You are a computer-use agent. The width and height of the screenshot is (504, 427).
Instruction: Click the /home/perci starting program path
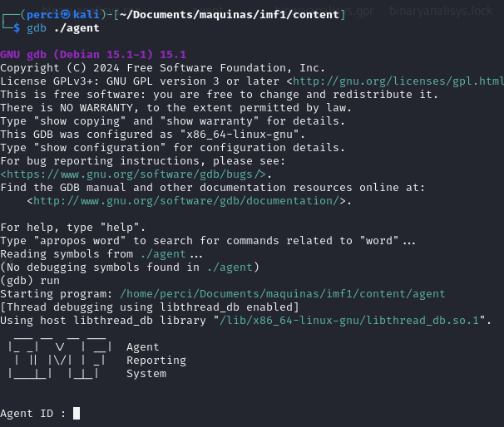(283, 294)
